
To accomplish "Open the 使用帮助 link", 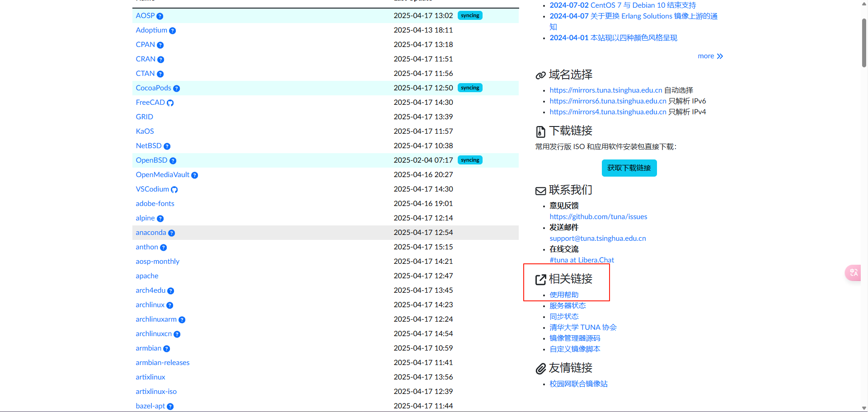I will 564,295.
